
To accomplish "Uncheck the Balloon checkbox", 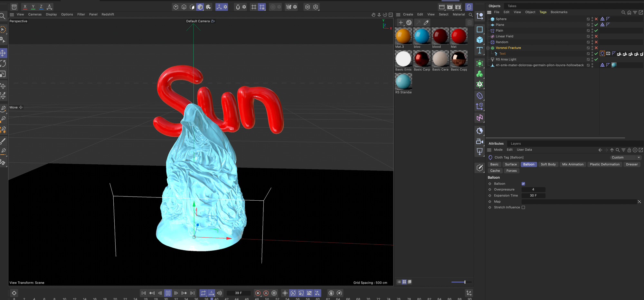I will coord(523,184).
